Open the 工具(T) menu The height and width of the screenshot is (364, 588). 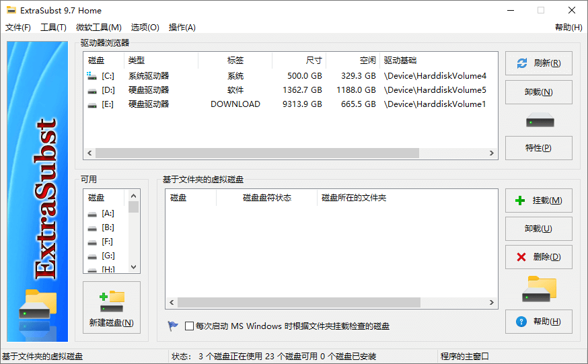[53, 28]
